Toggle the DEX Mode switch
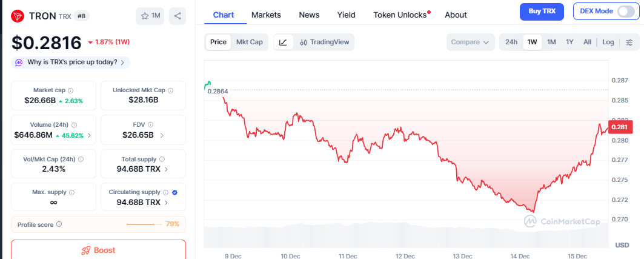This screenshot has width=644, height=259. coord(626,11)
